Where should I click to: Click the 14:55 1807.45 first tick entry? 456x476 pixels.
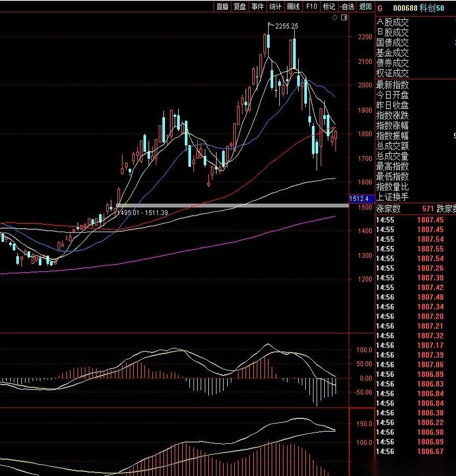tap(410, 220)
